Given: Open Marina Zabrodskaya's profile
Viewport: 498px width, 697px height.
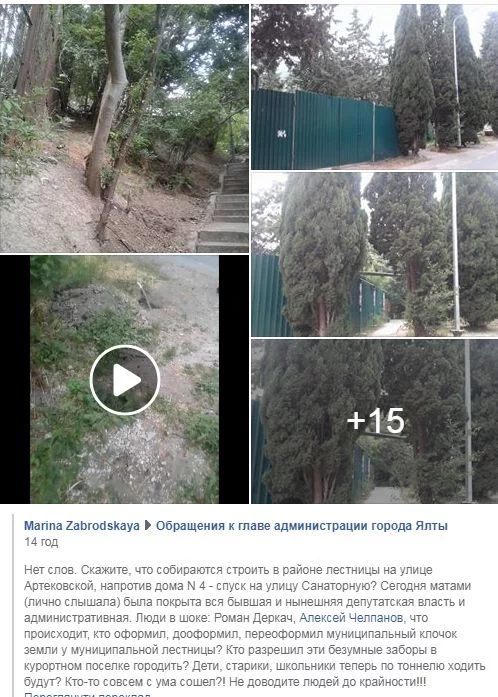Looking at the screenshot, I should [81, 525].
